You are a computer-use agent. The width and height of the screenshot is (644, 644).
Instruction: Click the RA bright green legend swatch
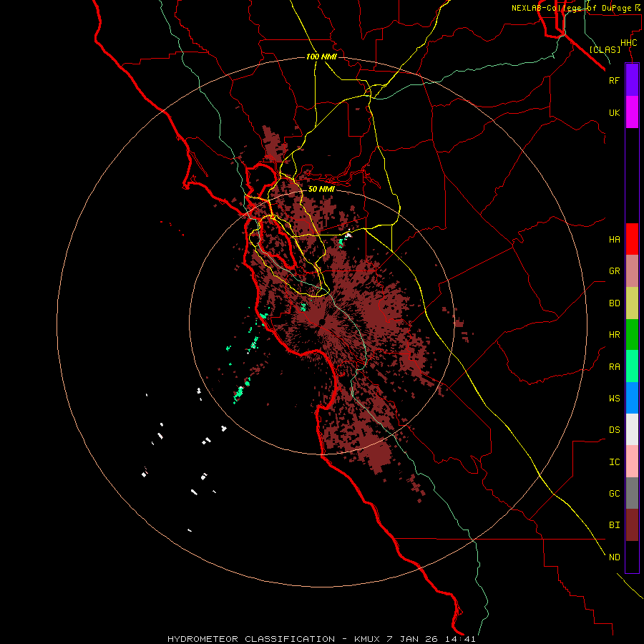632,366
